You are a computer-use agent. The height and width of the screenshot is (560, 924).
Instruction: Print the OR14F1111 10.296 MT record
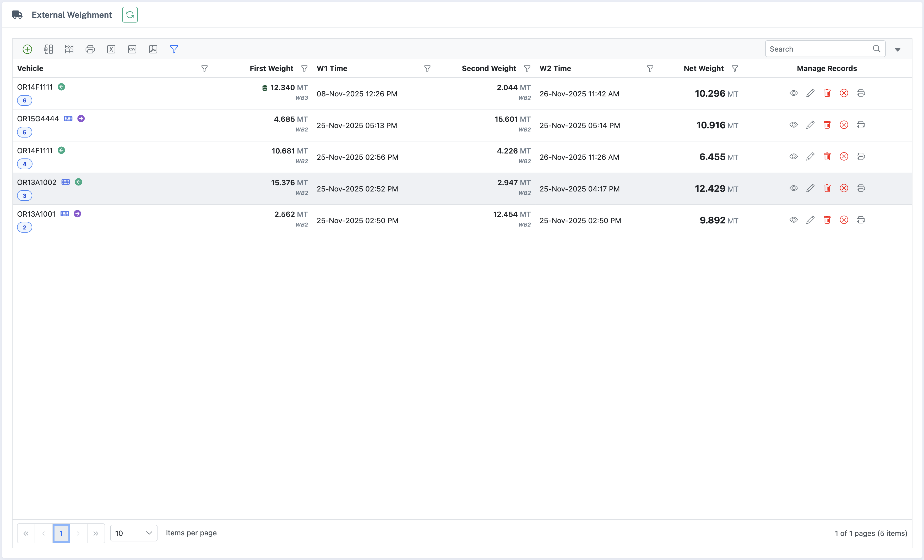[861, 93]
